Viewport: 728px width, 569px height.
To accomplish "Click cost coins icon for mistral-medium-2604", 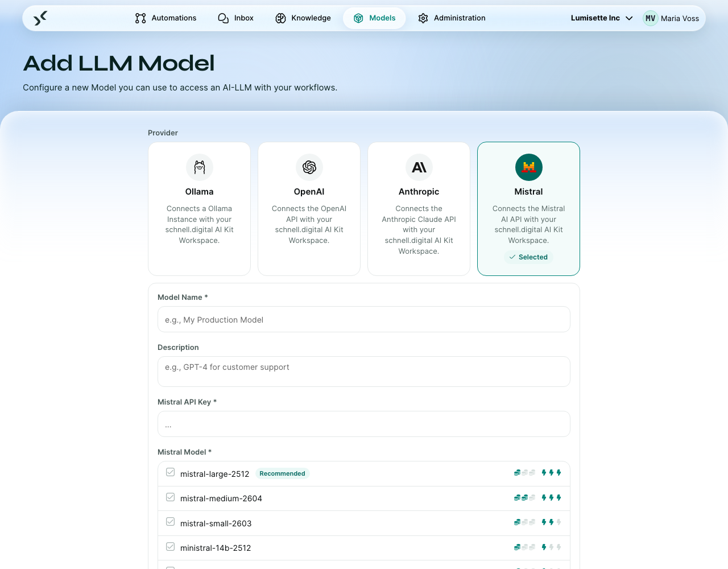I will click(524, 498).
